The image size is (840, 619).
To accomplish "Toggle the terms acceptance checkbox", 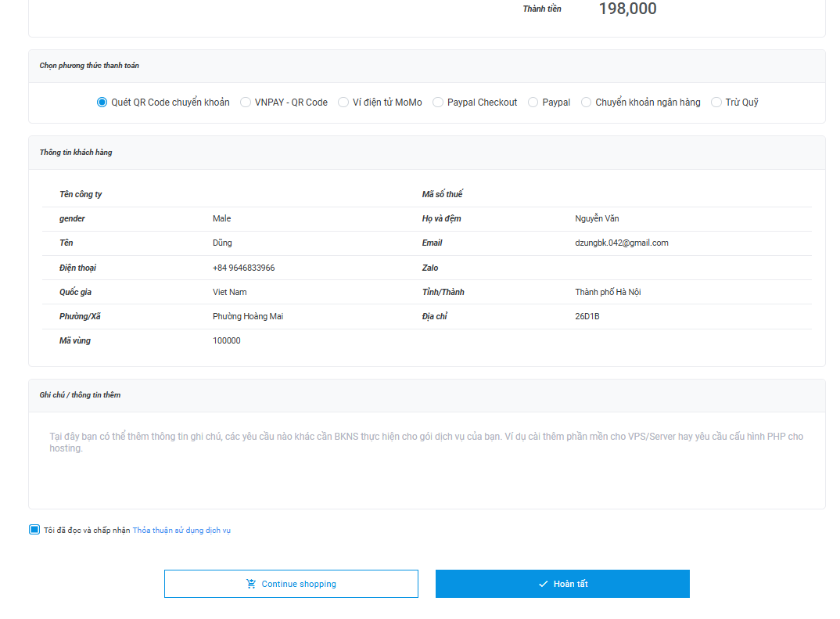I will pos(34,530).
